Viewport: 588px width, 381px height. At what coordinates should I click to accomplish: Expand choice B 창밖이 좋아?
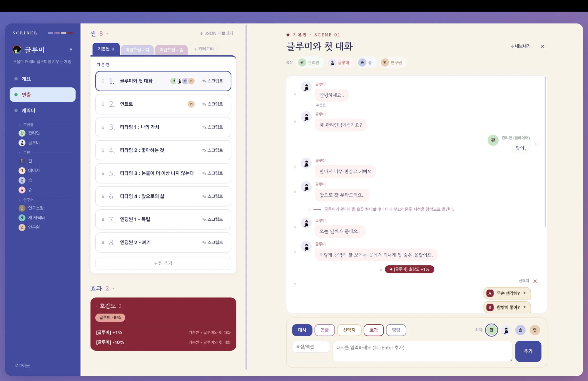pyautogui.click(x=507, y=307)
